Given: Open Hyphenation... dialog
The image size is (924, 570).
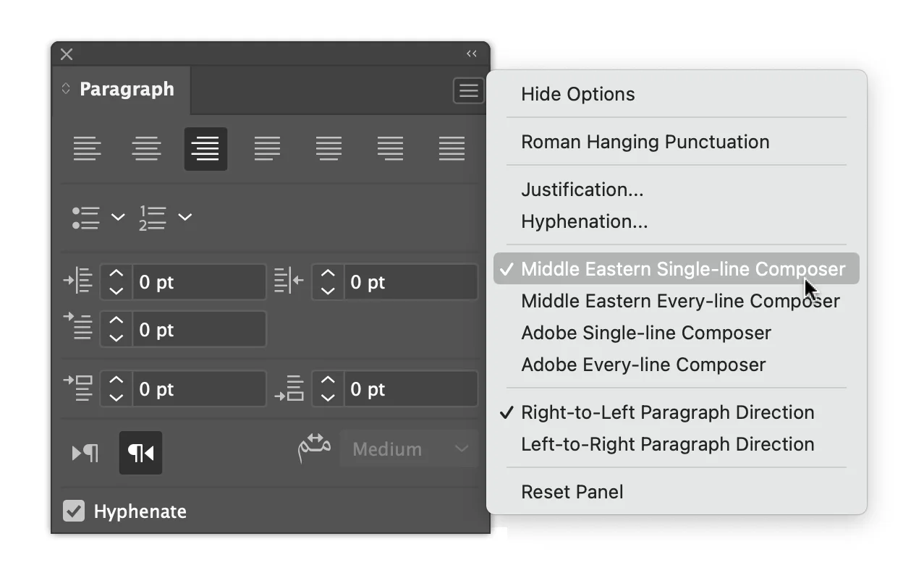Looking at the screenshot, I should click(x=585, y=221).
